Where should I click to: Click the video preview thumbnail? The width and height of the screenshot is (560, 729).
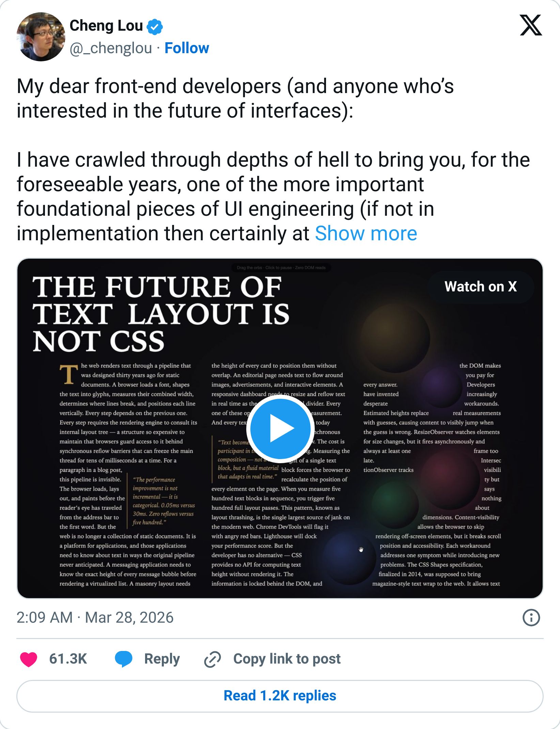[x=280, y=429]
